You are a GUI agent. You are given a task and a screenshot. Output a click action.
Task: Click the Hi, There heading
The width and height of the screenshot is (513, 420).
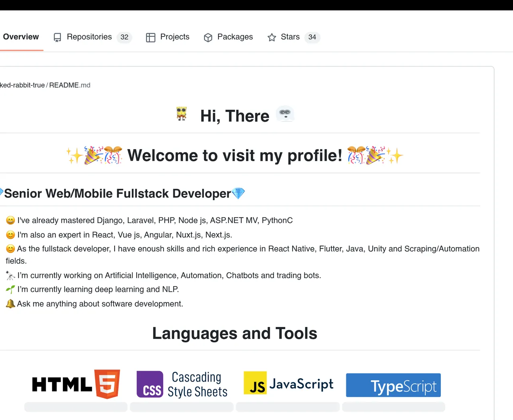tap(235, 116)
